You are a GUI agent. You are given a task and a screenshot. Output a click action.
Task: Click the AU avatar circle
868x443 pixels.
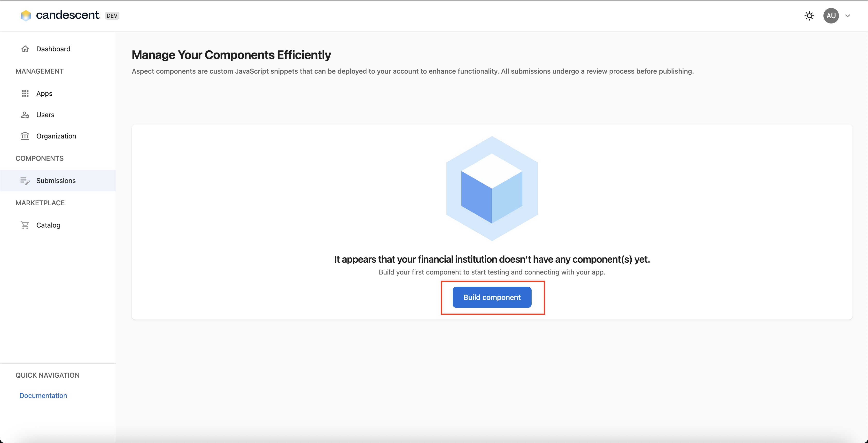click(831, 15)
